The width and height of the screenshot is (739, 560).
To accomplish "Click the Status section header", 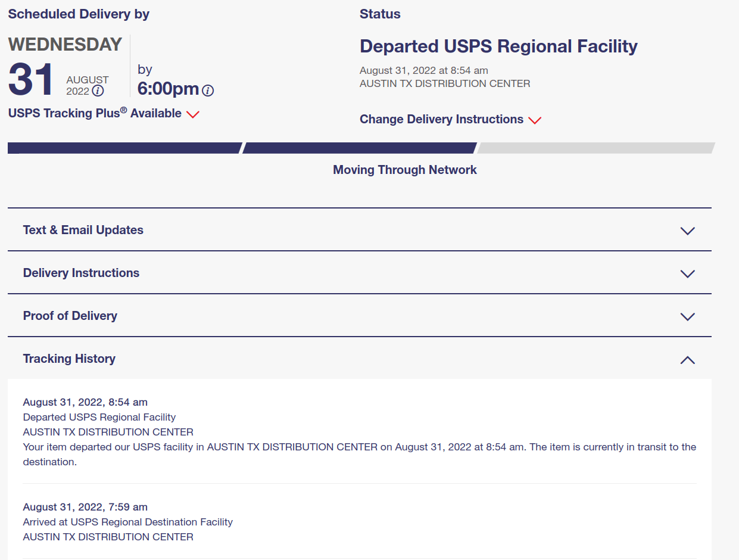I will pyautogui.click(x=380, y=14).
